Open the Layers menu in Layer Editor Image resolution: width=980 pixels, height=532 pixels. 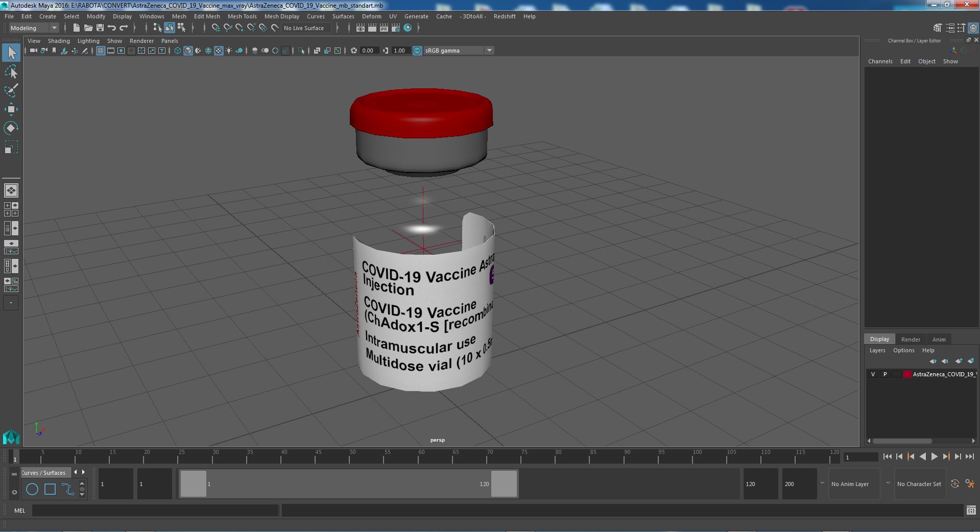877,350
